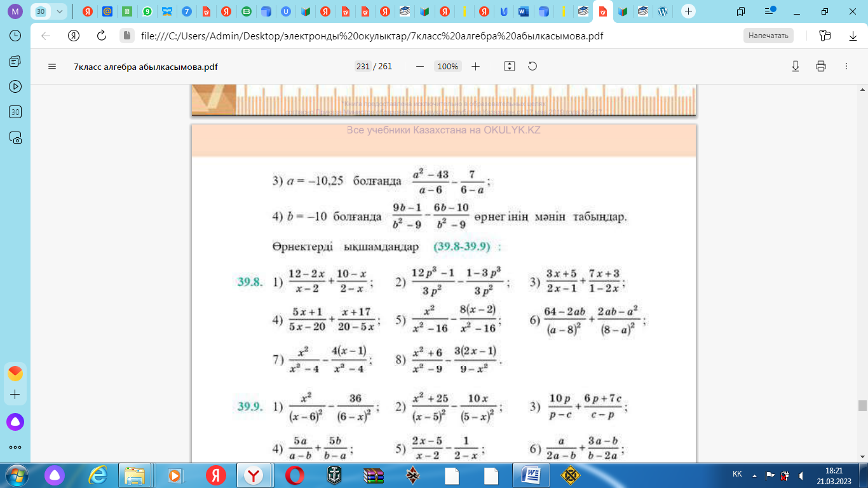868x488 pixels.
Task: Click the PDF title '7класс алгебра абылкасымова.pdf'
Action: pyautogui.click(x=146, y=66)
